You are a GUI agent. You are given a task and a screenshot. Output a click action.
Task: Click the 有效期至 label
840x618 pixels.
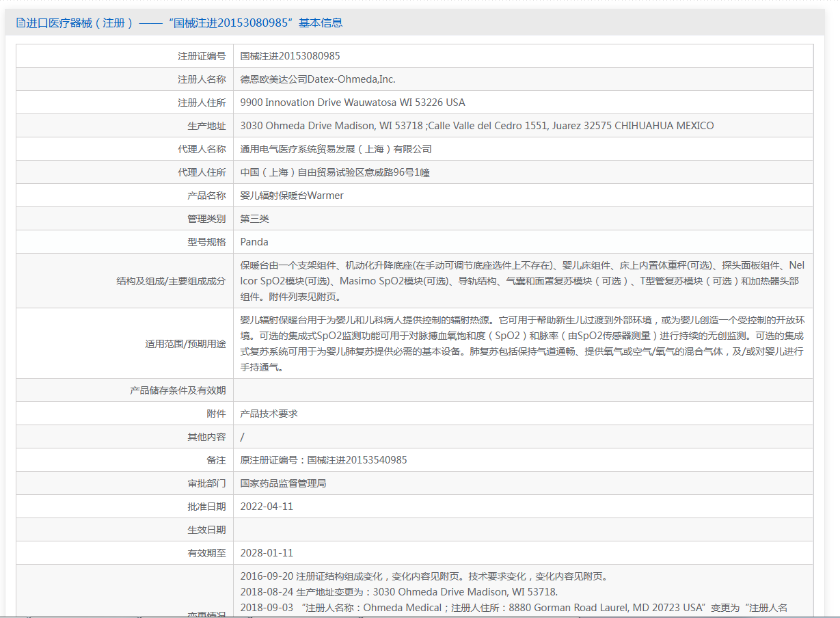tap(206, 553)
